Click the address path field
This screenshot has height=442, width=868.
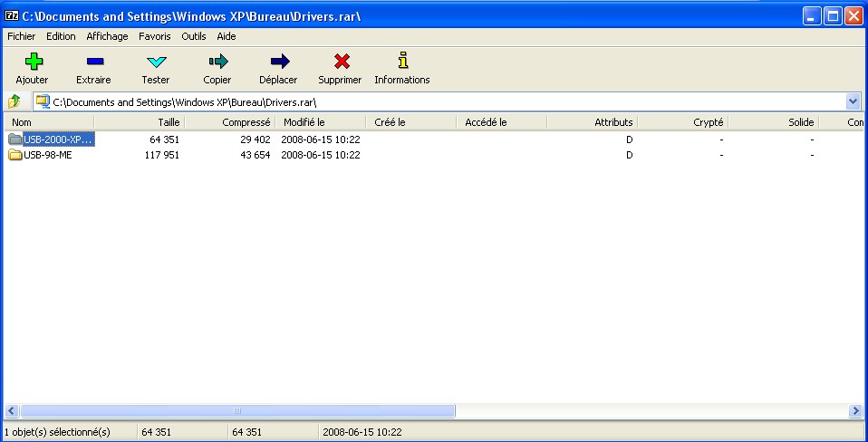448,102
